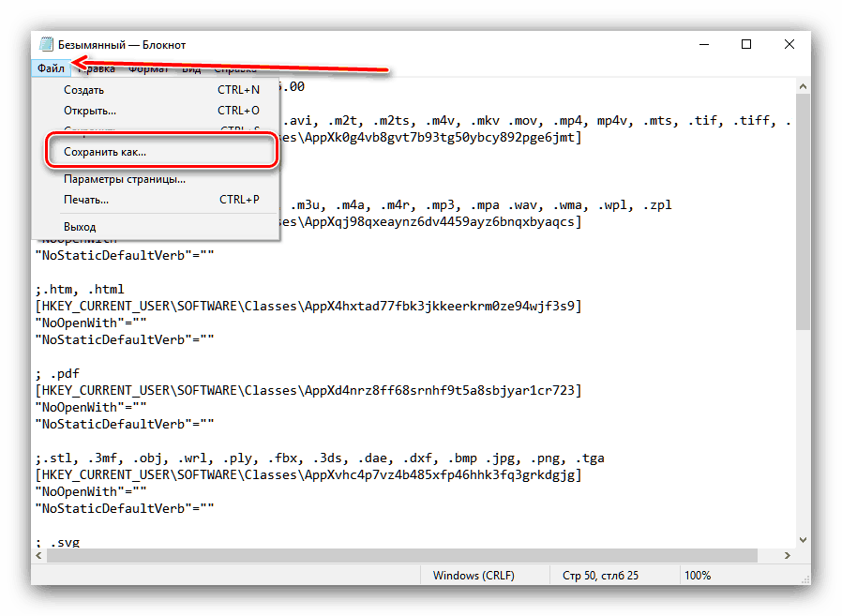842x616 pixels.
Task: Close the Notepad window
Action: pos(789,45)
